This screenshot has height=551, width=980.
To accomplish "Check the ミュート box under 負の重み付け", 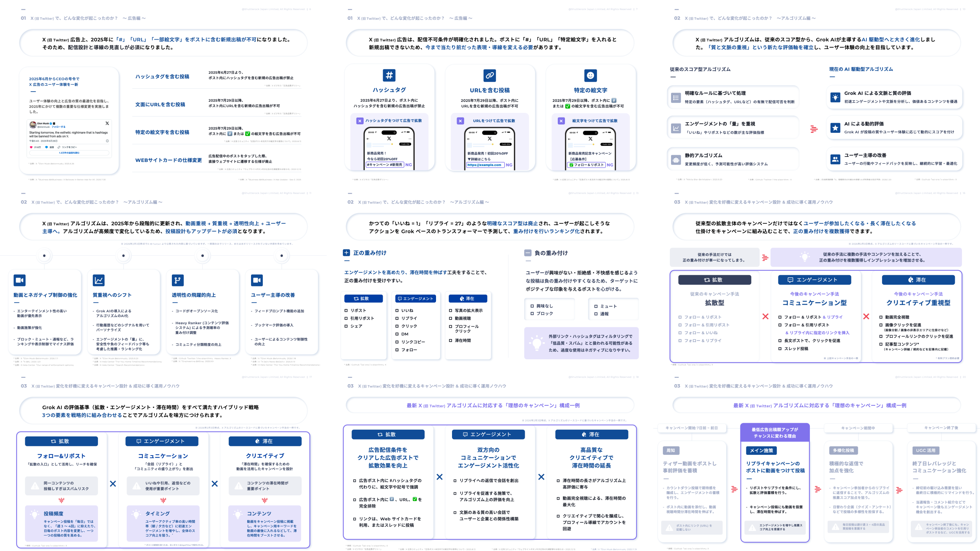I will tap(596, 306).
